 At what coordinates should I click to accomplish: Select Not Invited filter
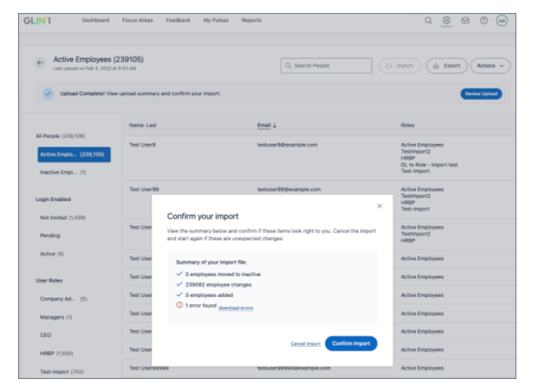coord(63,218)
